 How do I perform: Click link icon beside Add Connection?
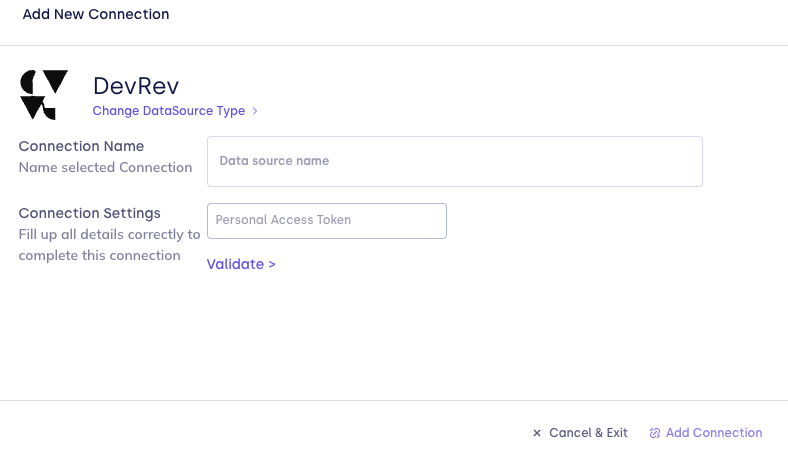click(x=654, y=433)
